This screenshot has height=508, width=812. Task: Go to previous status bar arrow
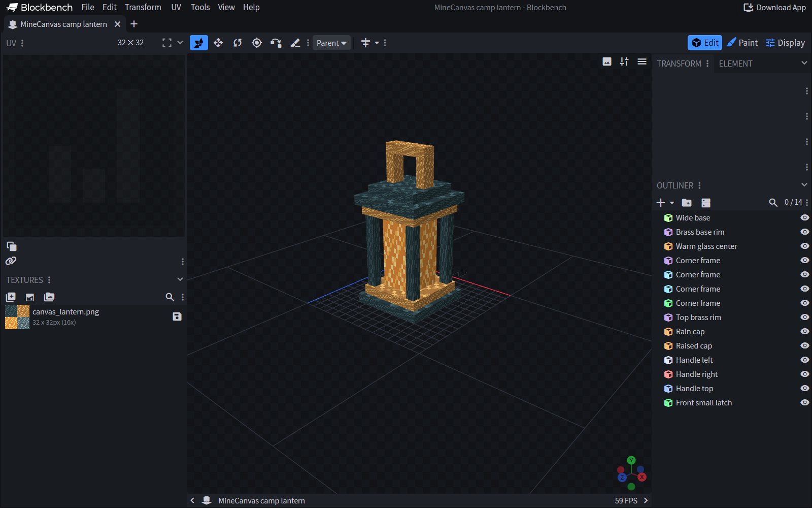[192, 500]
